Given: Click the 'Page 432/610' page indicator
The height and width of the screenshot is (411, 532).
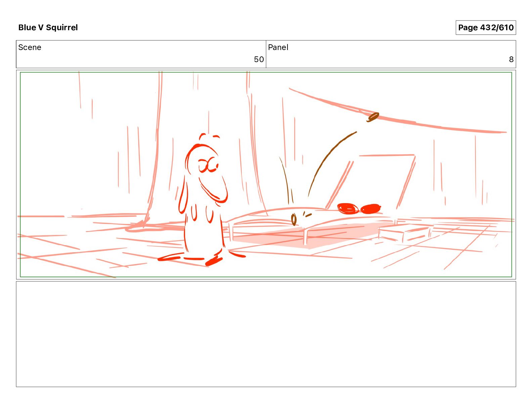Looking at the screenshot, I should click(x=486, y=28).
